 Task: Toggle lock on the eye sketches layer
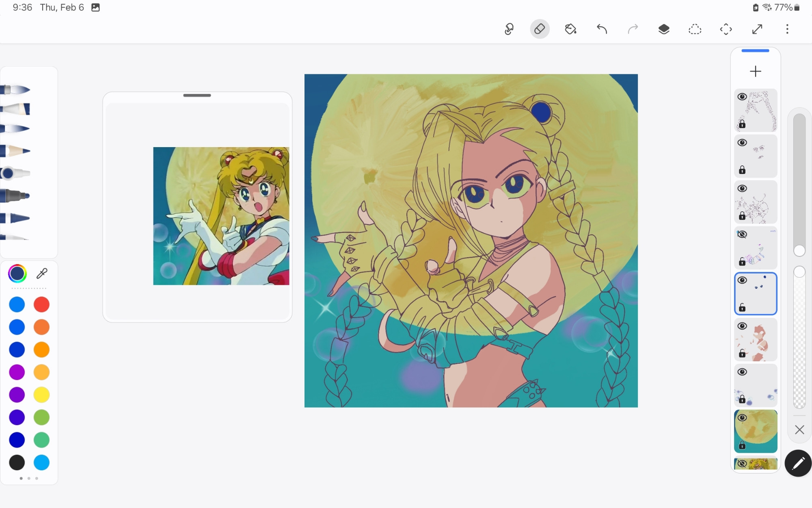[x=742, y=170]
